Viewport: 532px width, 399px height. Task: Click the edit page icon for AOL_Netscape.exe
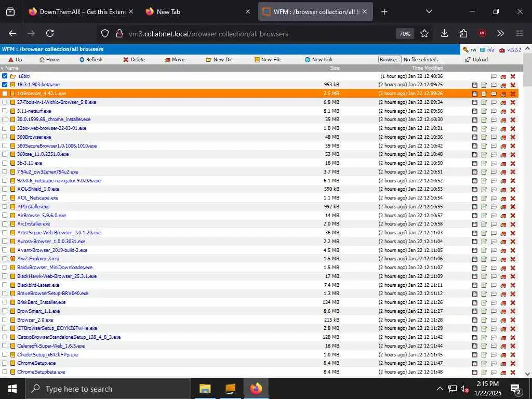click(484, 198)
